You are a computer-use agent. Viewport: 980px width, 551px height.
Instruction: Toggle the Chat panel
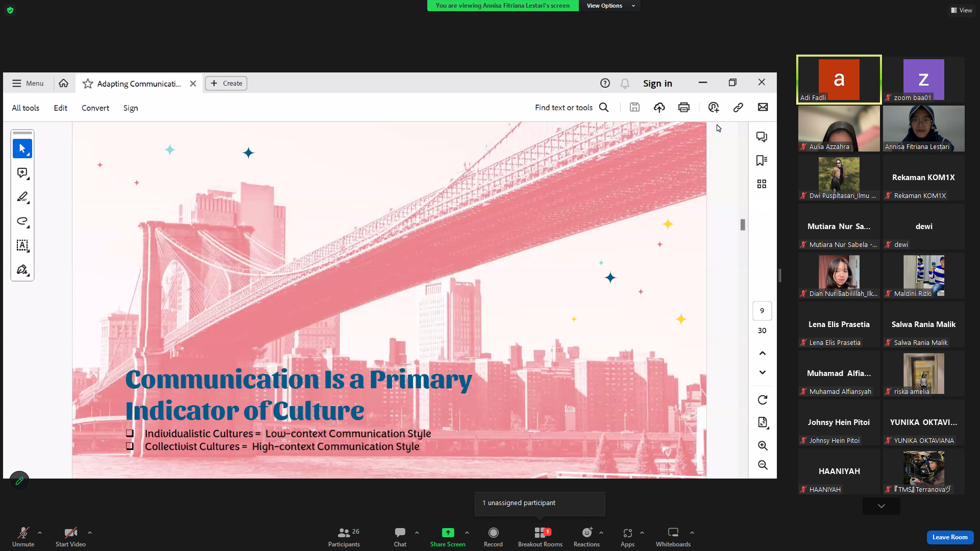coord(400,537)
